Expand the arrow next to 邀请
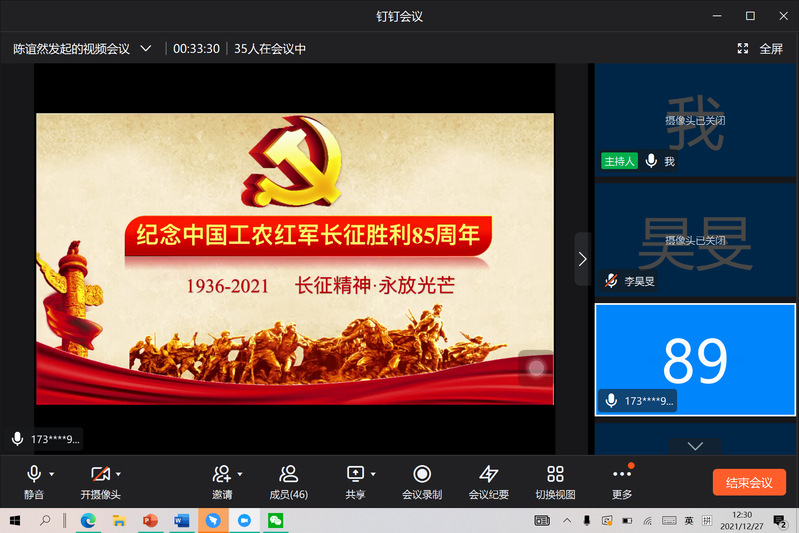The image size is (799, 533). tap(240, 474)
